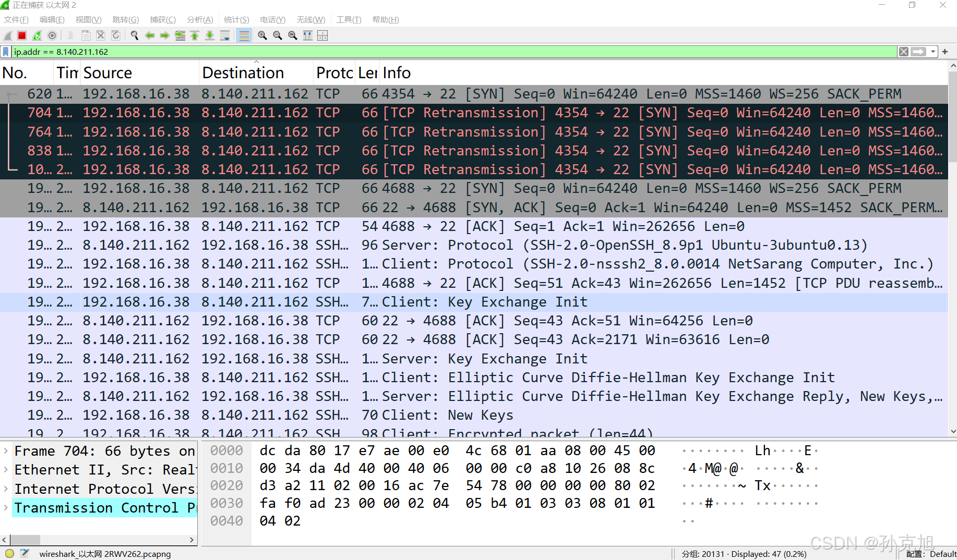This screenshot has width=957, height=560.
Task: Expand the Frame 704 tree node
Action: click(6, 451)
